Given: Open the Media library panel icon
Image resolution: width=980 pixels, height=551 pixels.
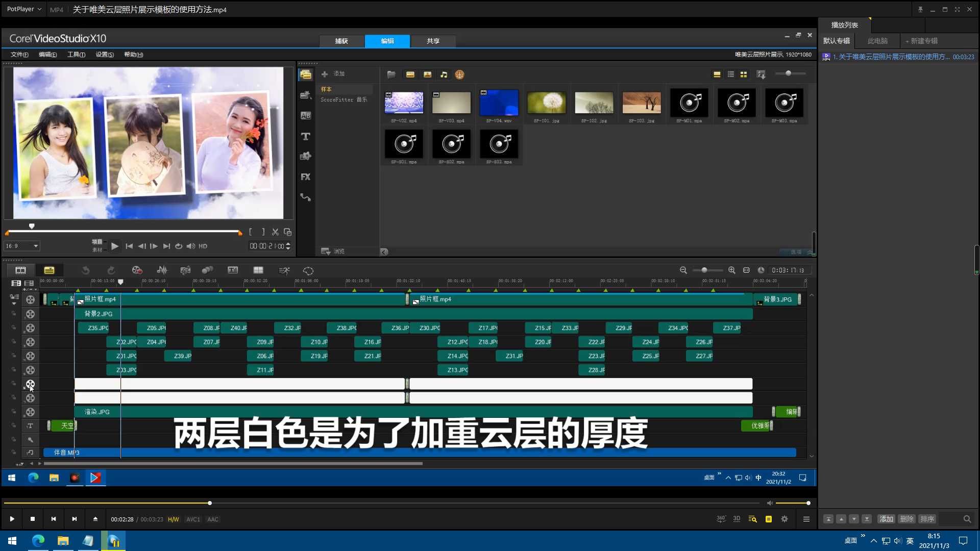Looking at the screenshot, I should [306, 74].
